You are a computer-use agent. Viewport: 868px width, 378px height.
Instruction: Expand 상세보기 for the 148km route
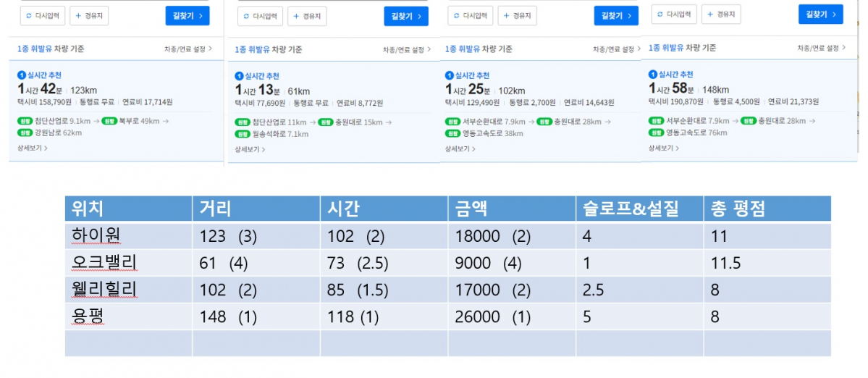[663, 148]
